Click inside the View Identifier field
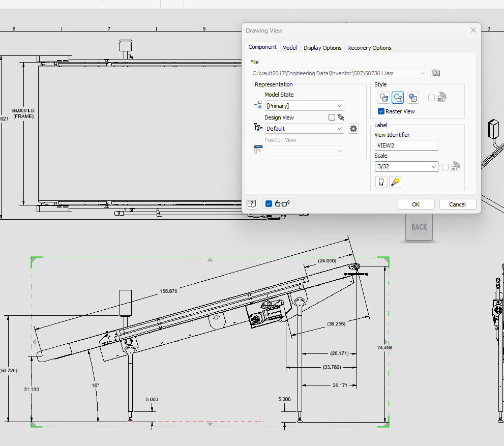Image resolution: width=504 pixels, height=446 pixels. (406, 145)
